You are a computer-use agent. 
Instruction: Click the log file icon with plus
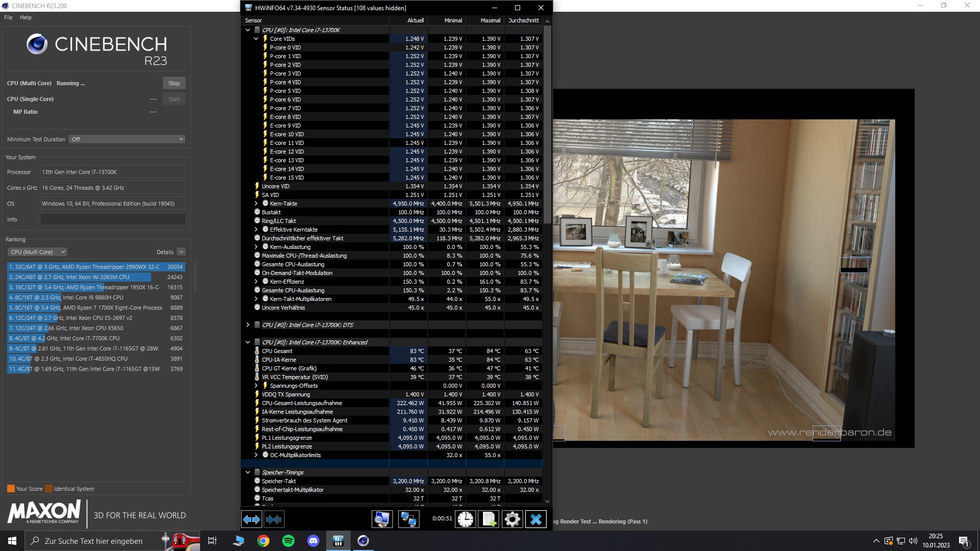[x=488, y=519]
